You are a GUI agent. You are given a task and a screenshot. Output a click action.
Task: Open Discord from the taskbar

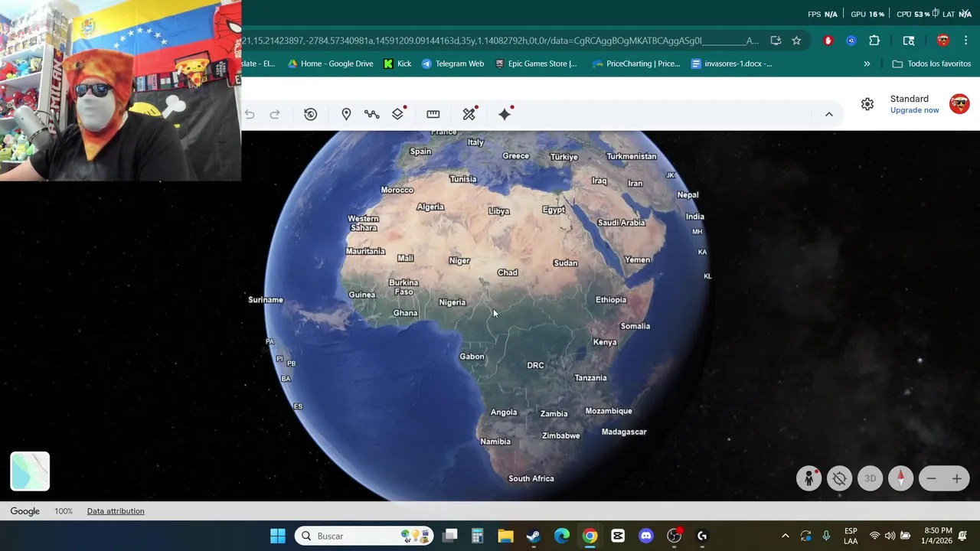tap(646, 536)
